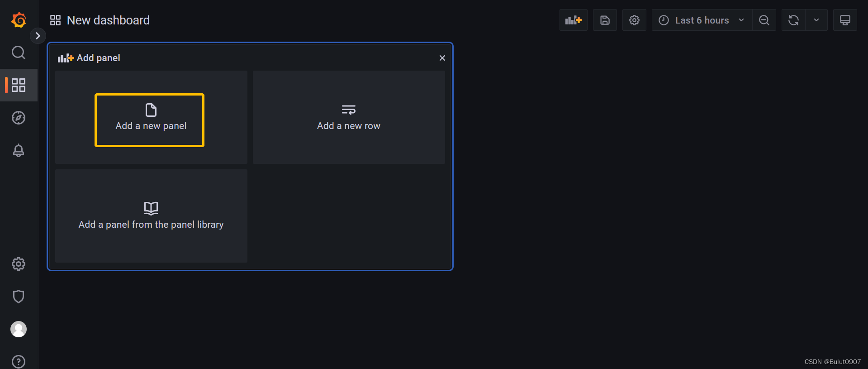Open the Dashboards sidebar icon
This screenshot has width=868, height=369.
point(19,85)
